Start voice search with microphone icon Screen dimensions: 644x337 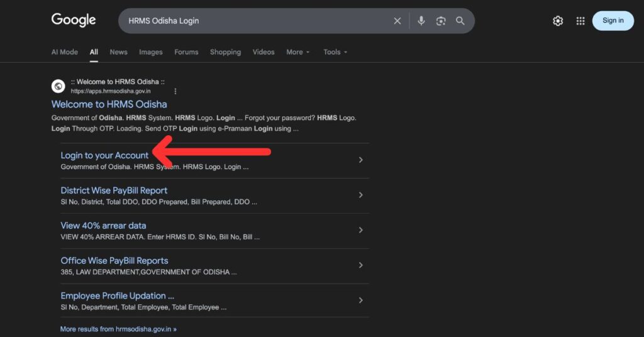[421, 21]
